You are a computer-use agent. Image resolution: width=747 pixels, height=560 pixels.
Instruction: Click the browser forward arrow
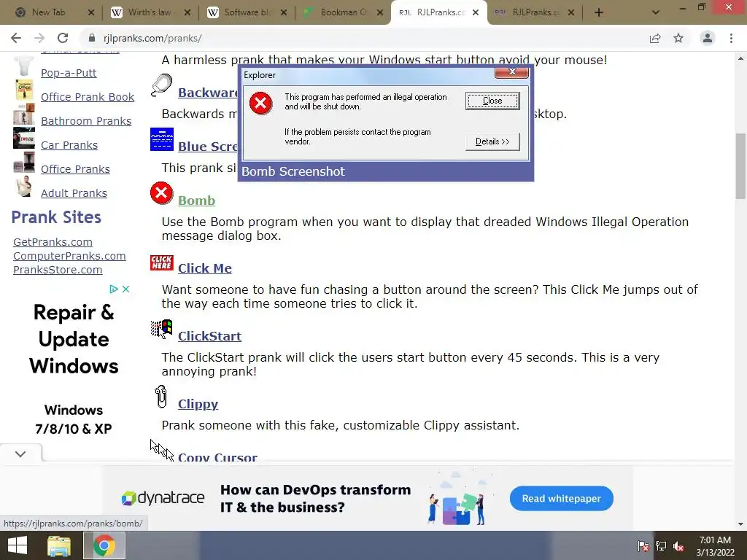tap(39, 38)
